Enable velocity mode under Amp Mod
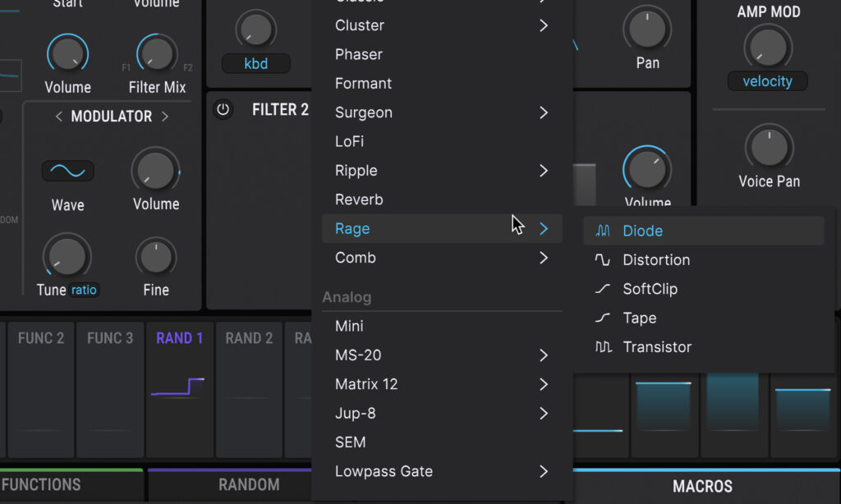Viewport: 841px width, 504px height. click(767, 80)
